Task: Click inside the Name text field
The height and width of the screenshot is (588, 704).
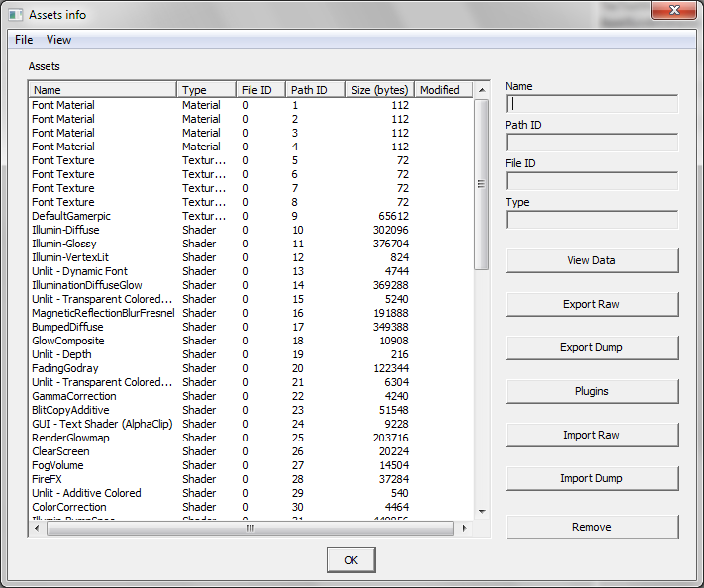Action: (x=591, y=104)
